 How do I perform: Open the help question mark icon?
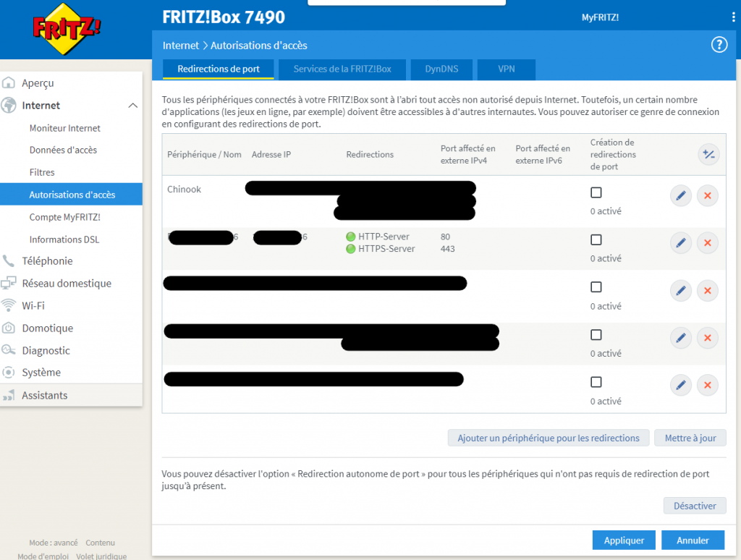click(x=719, y=45)
